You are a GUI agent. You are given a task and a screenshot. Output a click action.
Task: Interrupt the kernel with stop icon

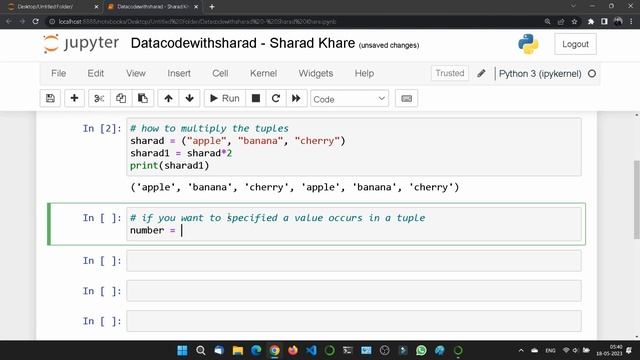256,98
